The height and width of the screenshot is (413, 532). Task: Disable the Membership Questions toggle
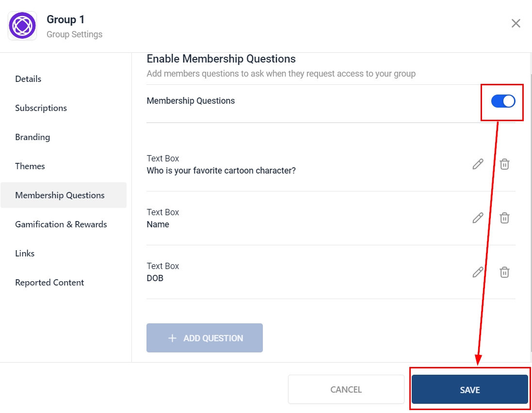pyautogui.click(x=503, y=101)
